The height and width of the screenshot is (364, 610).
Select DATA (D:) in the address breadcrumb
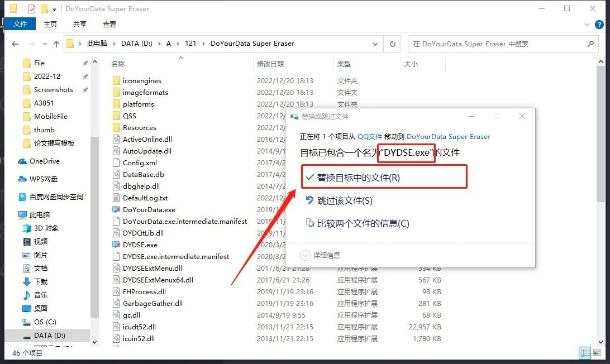(x=136, y=44)
